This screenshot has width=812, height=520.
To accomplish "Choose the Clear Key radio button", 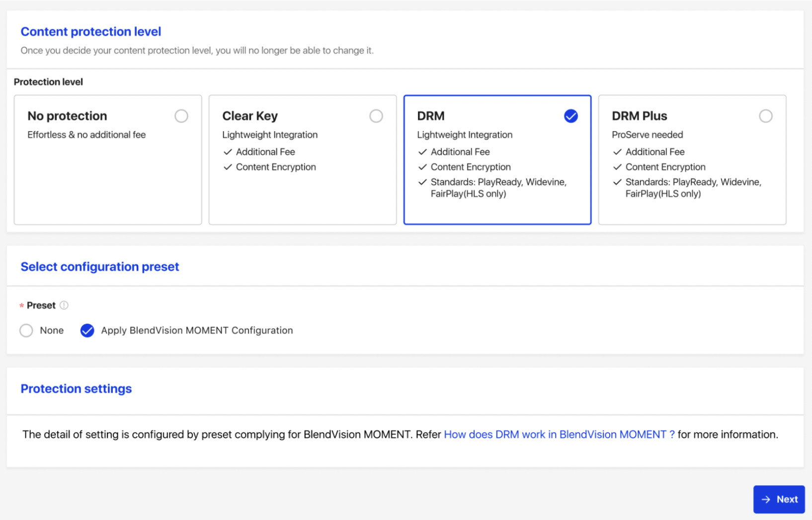I will 376,116.
